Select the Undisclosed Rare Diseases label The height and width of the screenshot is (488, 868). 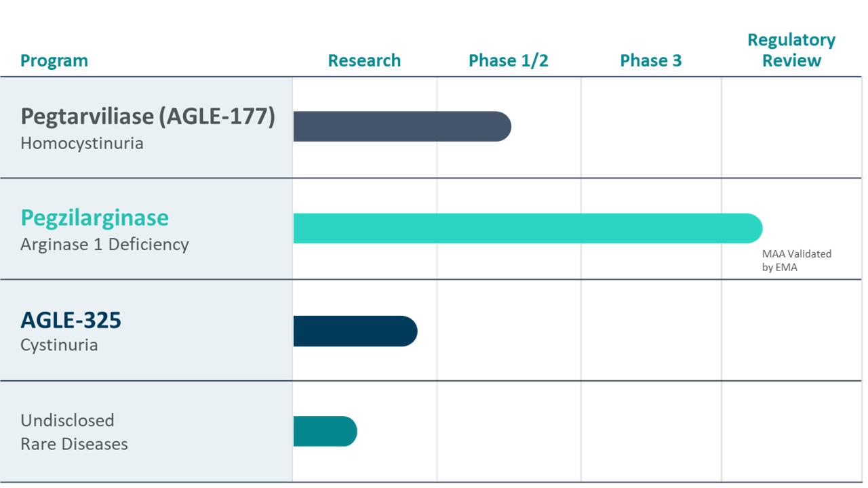(x=74, y=432)
